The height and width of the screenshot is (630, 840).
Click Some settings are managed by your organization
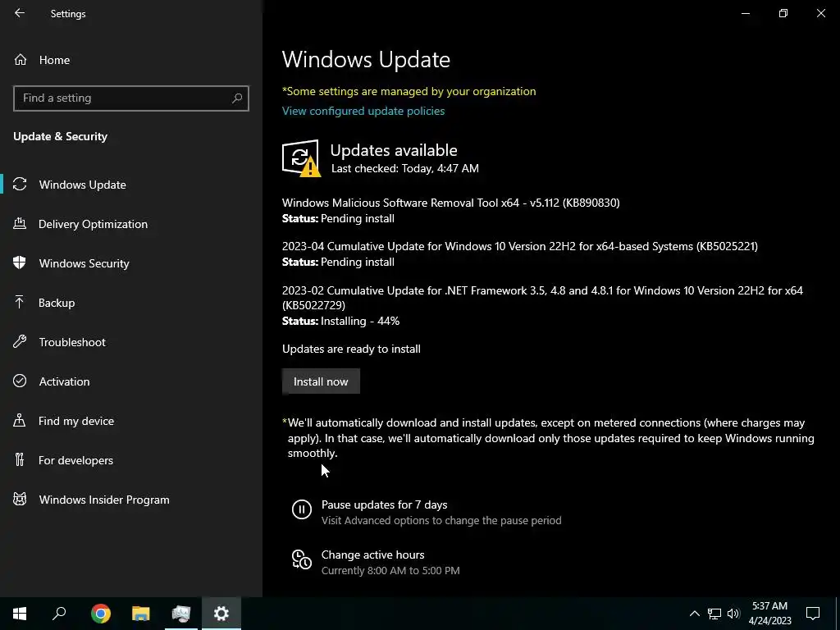(x=409, y=91)
